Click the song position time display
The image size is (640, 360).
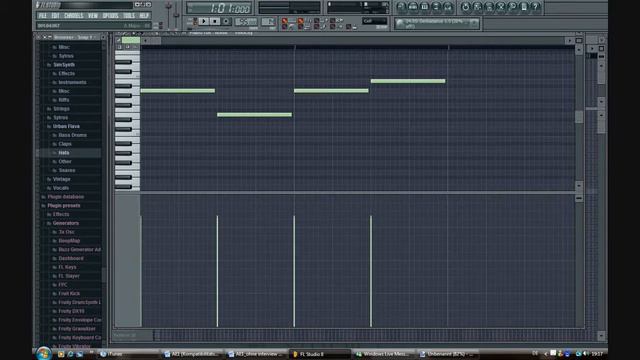219,8
